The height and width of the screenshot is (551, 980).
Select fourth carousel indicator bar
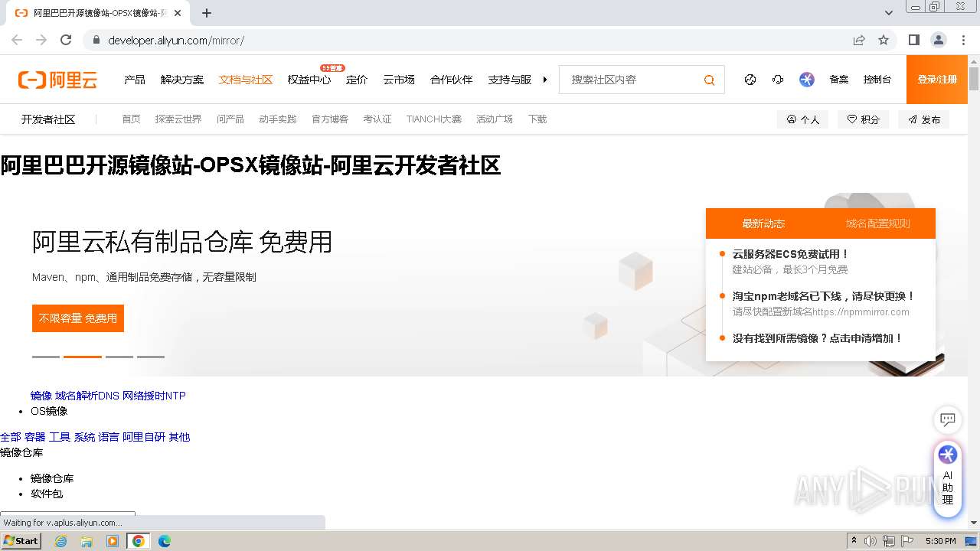tap(151, 357)
